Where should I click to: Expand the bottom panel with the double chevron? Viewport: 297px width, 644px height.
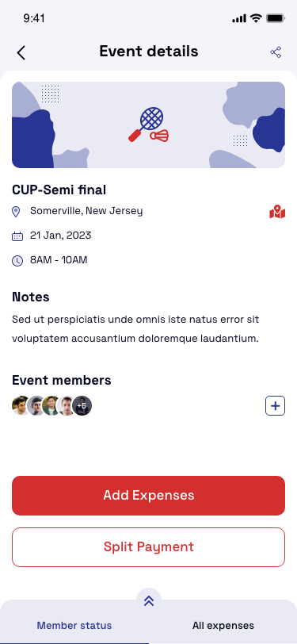click(149, 601)
